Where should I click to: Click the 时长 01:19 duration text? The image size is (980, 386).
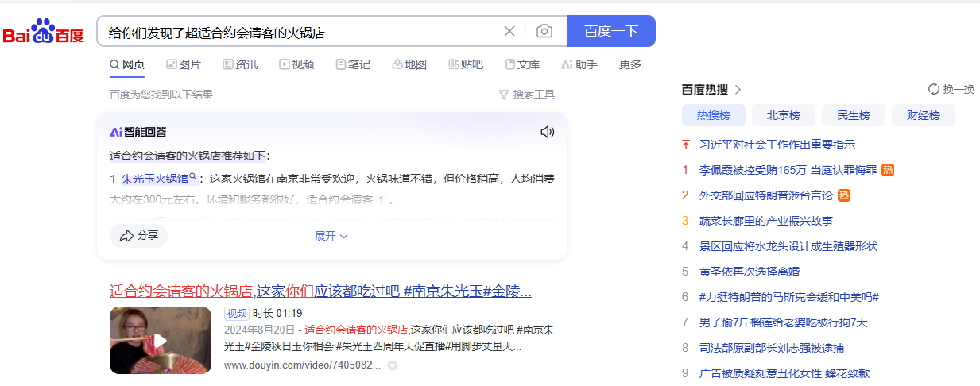pos(277,313)
